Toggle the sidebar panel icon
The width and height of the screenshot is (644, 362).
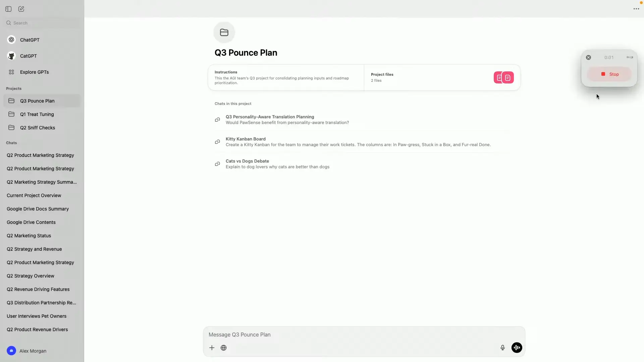[8, 9]
